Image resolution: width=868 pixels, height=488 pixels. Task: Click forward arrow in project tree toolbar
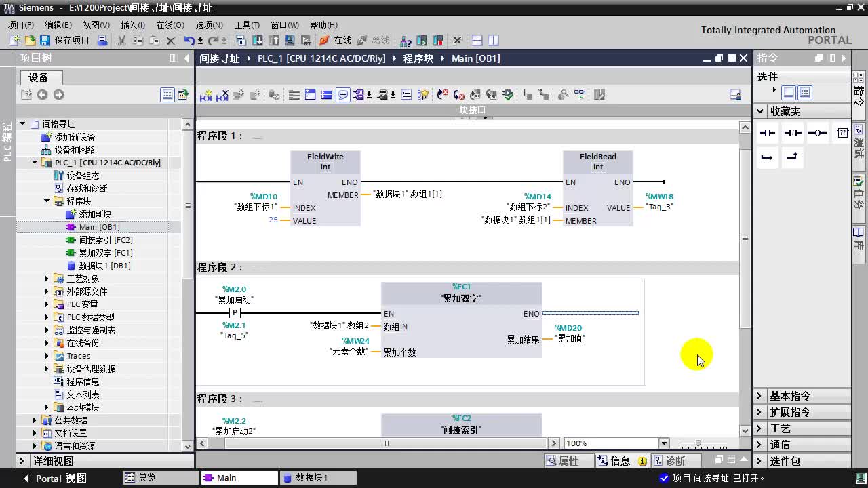[x=58, y=95]
